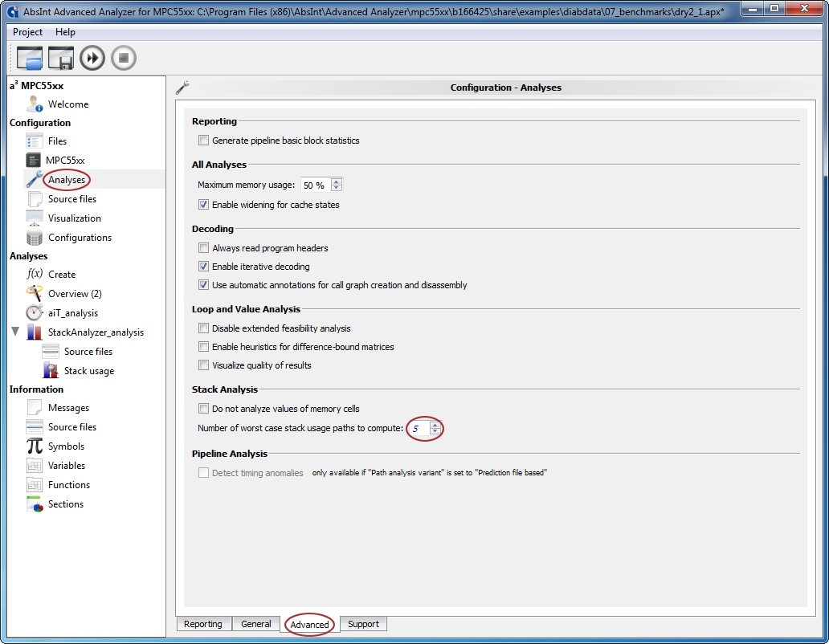Check Visualize quality of results

point(203,365)
